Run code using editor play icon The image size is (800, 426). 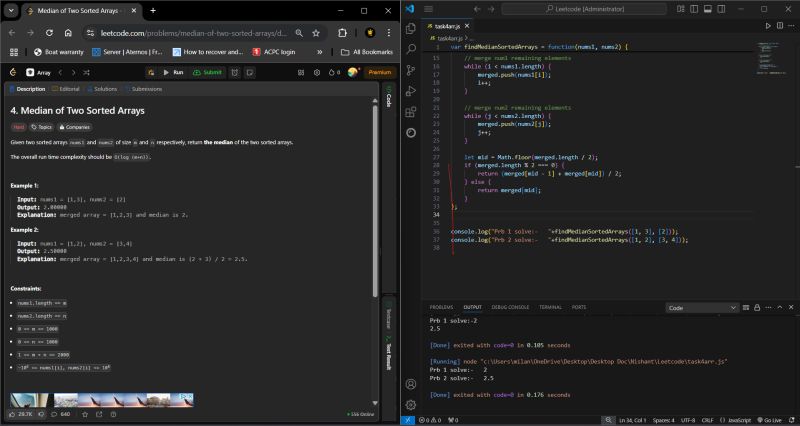768,26
